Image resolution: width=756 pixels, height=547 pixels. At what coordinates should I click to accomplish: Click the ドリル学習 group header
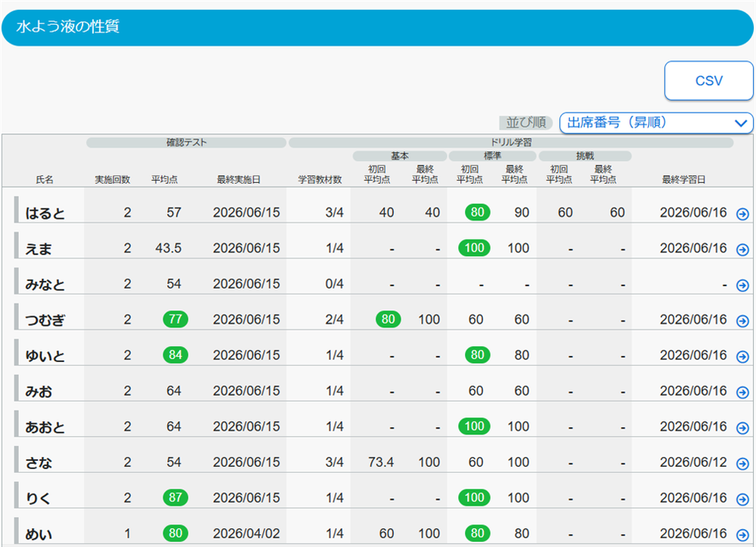(x=511, y=143)
